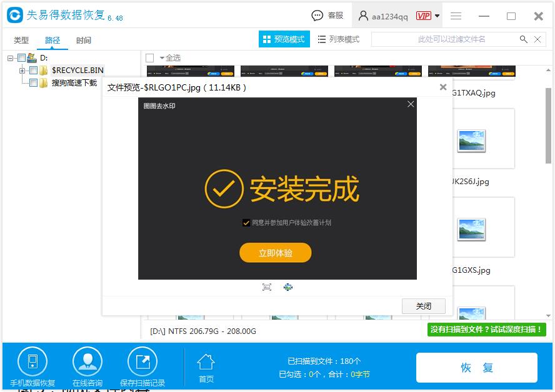Click the actual-size expand preview icon
Image resolution: width=555 pixels, height=392 pixels.
(288, 287)
